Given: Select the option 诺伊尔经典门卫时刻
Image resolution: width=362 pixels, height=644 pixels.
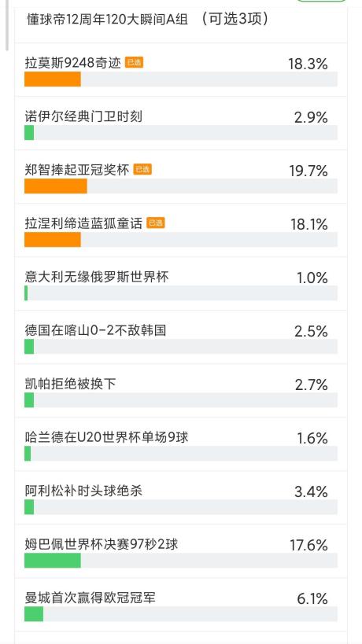Looking at the screenshot, I should (181, 123).
